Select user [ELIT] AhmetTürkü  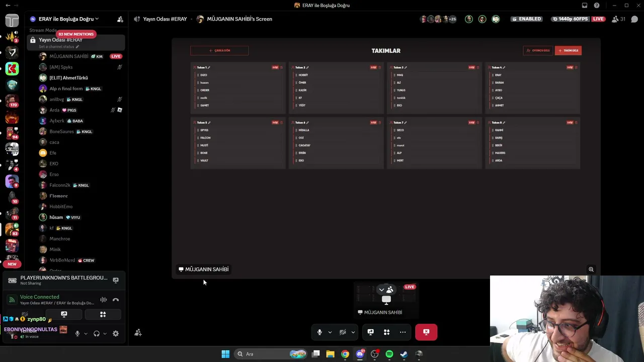click(80, 78)
